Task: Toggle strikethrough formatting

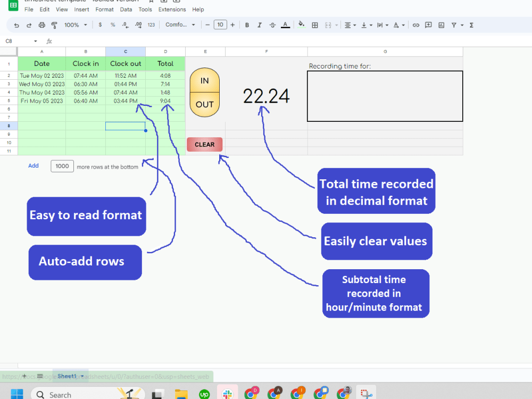Action: [x=272, y=25]
